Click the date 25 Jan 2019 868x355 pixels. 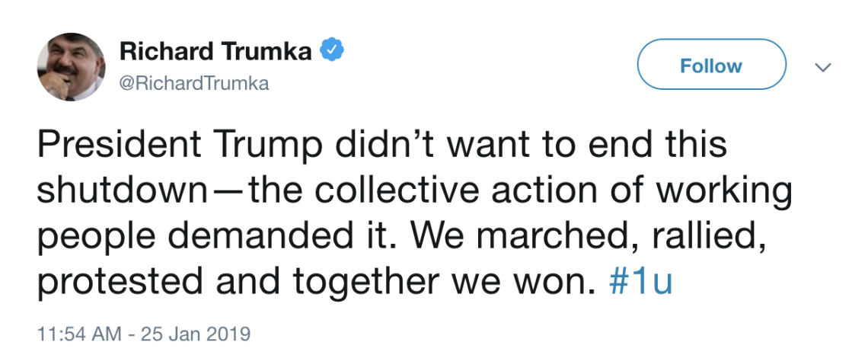click(195, 334)
